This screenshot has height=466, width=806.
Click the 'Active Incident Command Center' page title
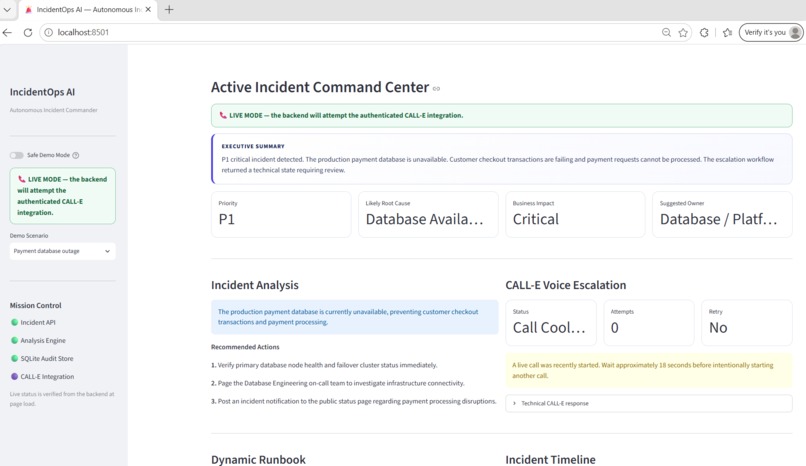[320, 87]
